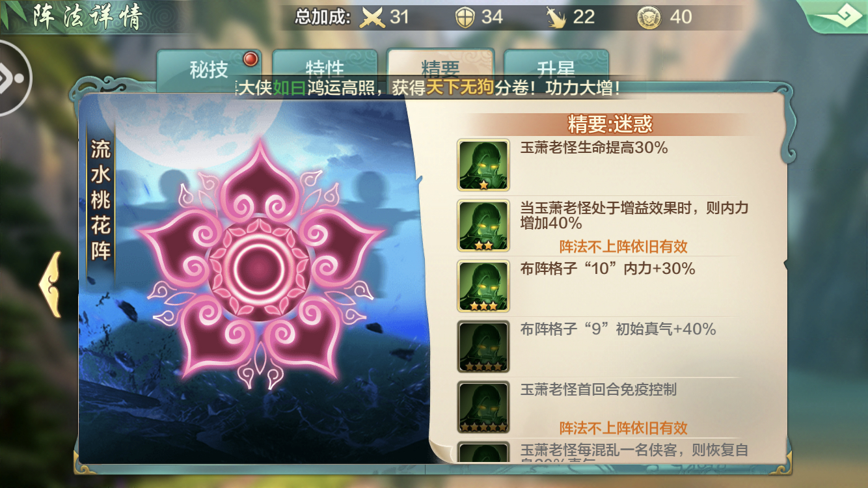Screen dimensions: 868x488
Task: Tap the one-star 玉萧老怪 portrait icon
Action: point(483,165)
